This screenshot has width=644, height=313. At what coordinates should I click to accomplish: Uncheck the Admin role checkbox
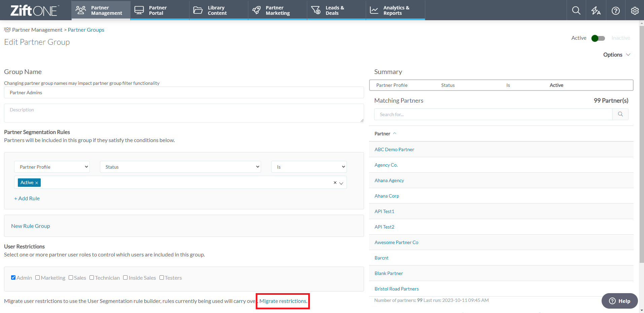[x=13, y=278]
